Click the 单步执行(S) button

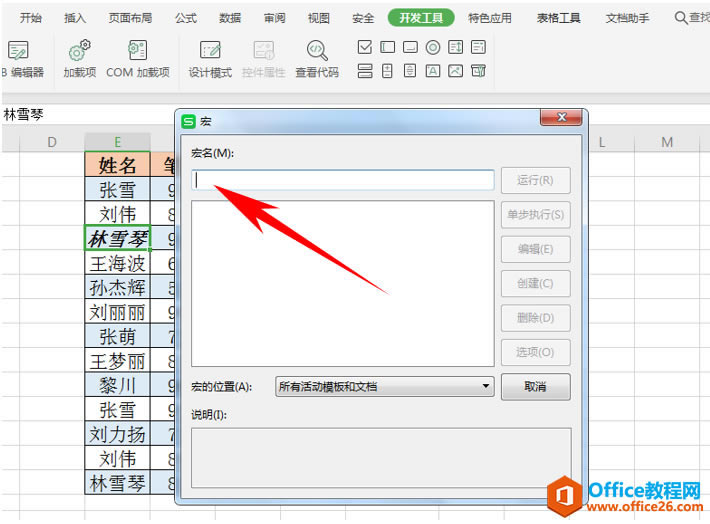coord(535,215)
